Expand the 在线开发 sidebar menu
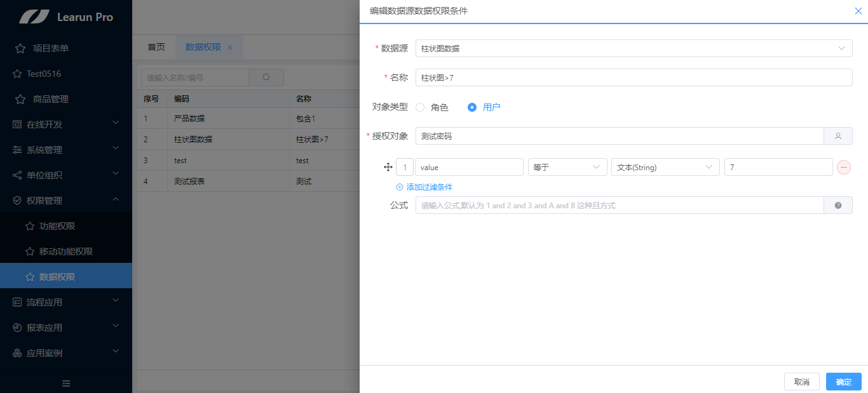 point(66,124)
